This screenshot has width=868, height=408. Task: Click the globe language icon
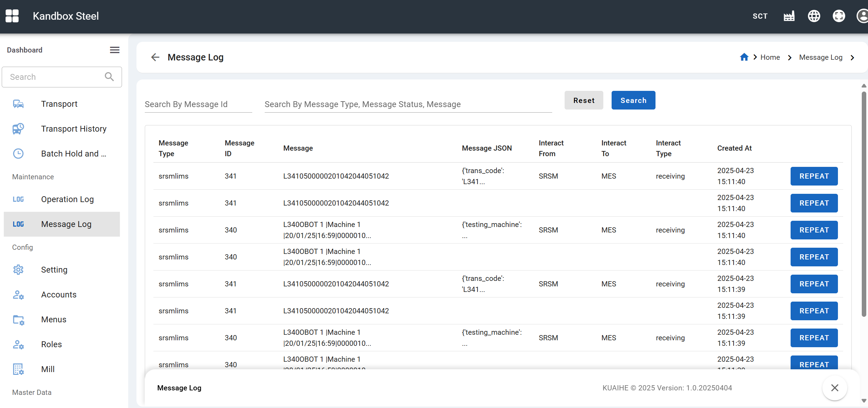[814, 16]
